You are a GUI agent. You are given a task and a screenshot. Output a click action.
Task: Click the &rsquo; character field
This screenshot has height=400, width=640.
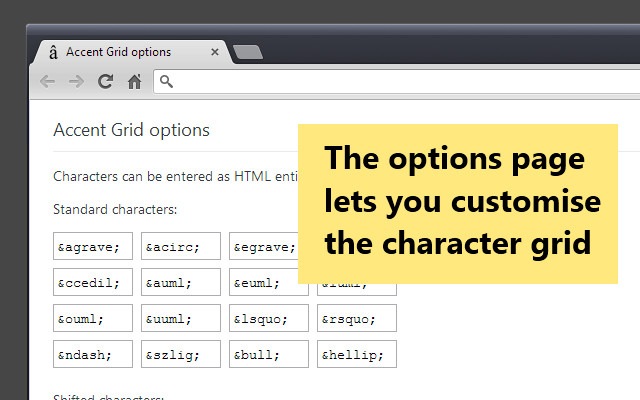[357, 319]
